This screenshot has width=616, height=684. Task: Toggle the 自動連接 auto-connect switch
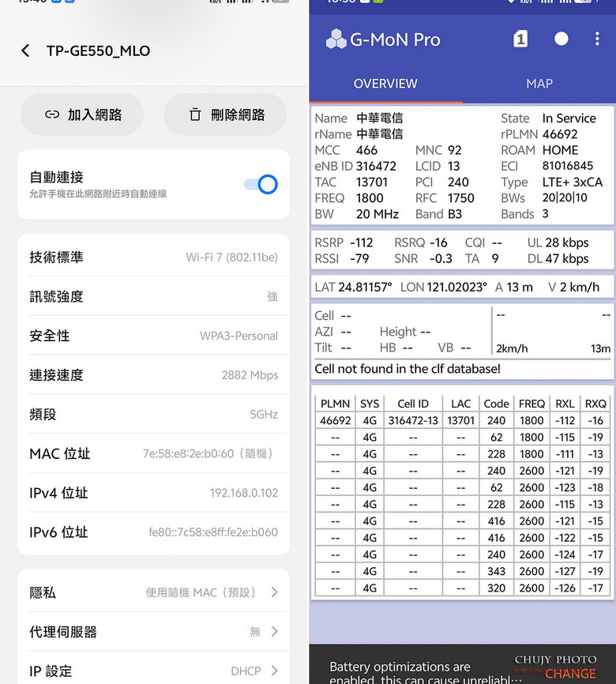click(261, 185)
